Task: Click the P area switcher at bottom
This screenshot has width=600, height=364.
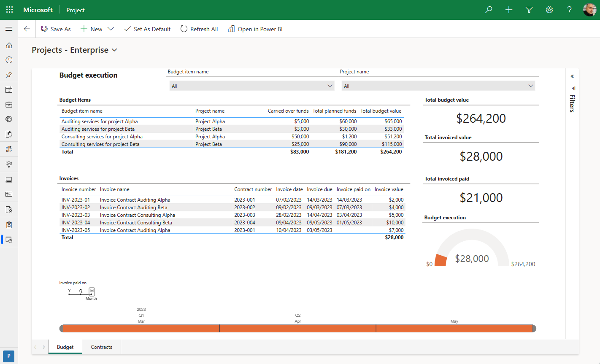Action: 9,356
